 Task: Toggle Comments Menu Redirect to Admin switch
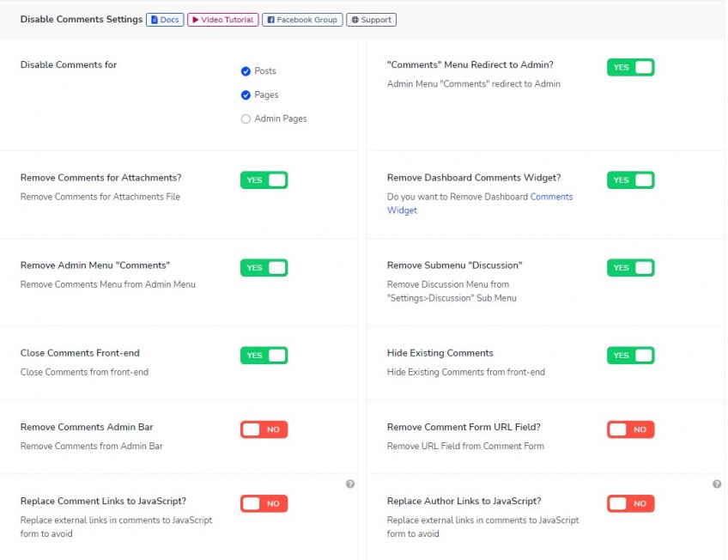tap(630, 67)
